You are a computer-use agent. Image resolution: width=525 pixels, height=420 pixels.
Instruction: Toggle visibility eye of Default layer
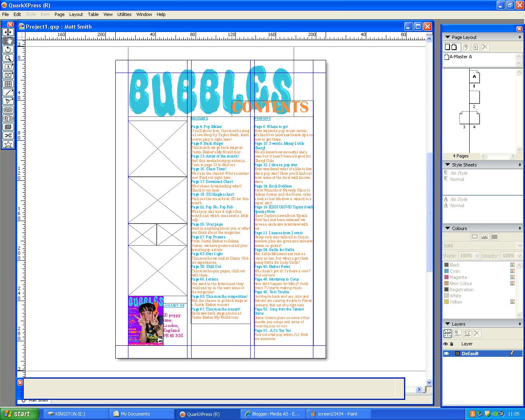[446, 354]
